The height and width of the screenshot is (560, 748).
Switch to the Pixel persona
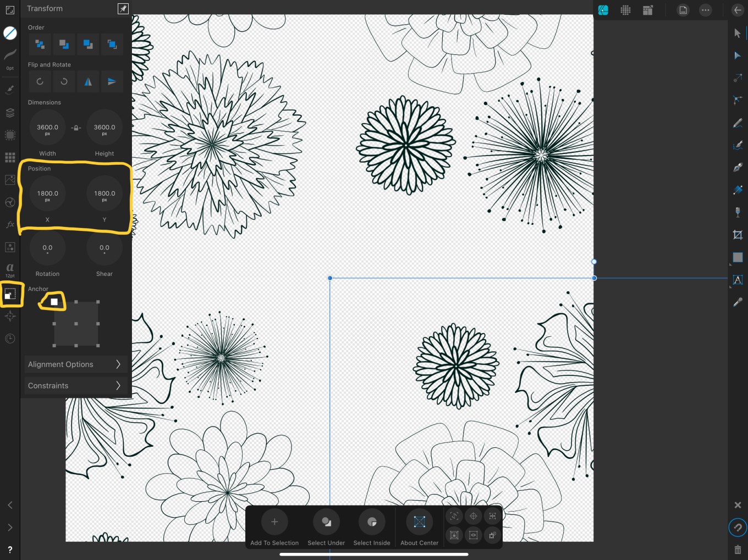click(x=625, y=10)
